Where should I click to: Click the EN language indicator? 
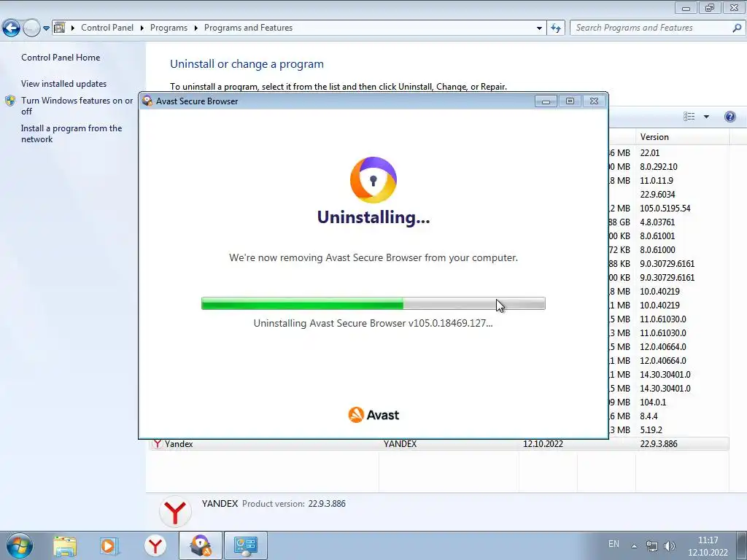coord(614,544)
